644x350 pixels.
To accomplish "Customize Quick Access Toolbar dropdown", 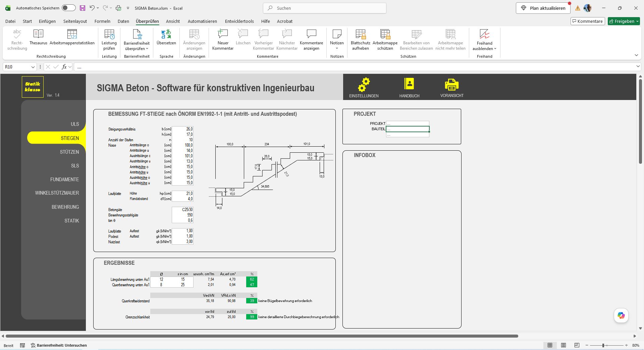I will (128, 8).
